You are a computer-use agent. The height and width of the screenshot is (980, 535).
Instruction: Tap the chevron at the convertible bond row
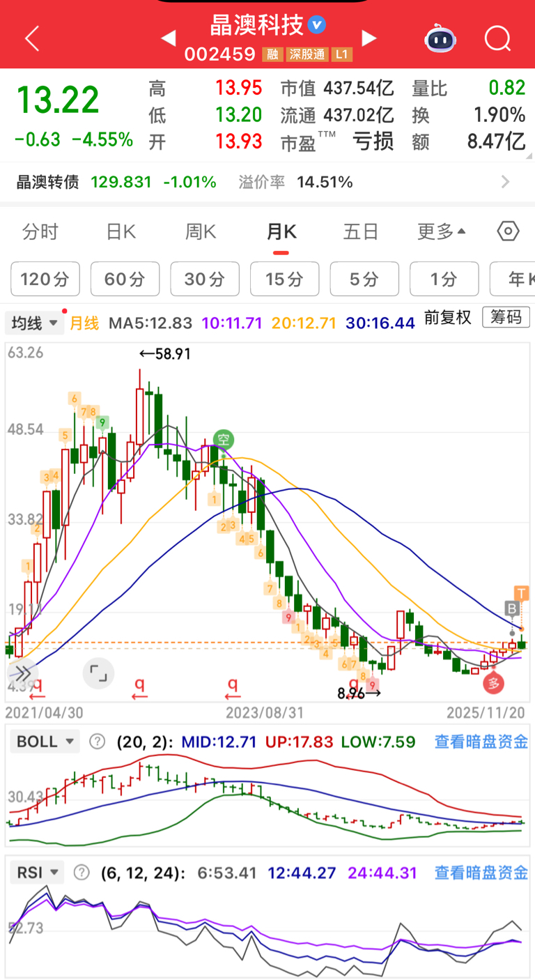click(506, 182)
